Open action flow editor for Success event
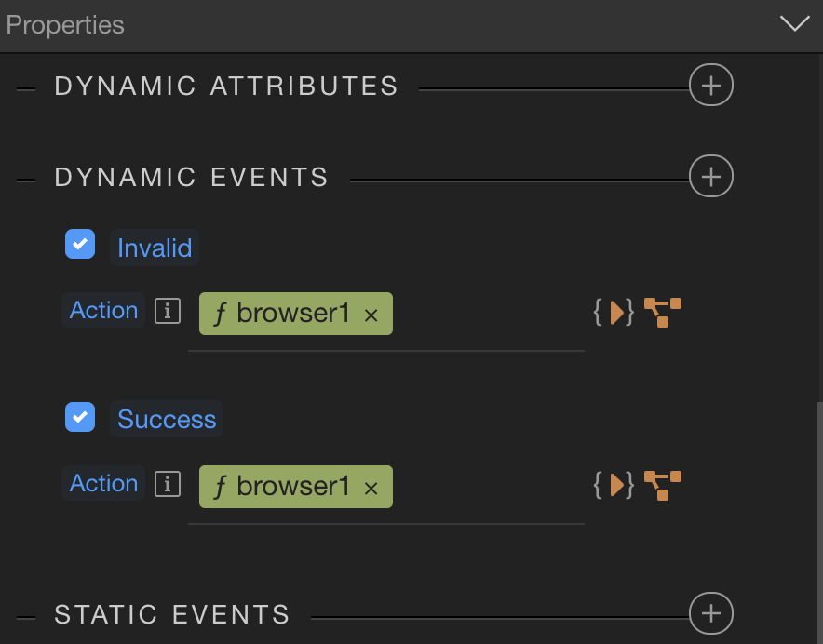823x644 pixels. coord(663,485)
